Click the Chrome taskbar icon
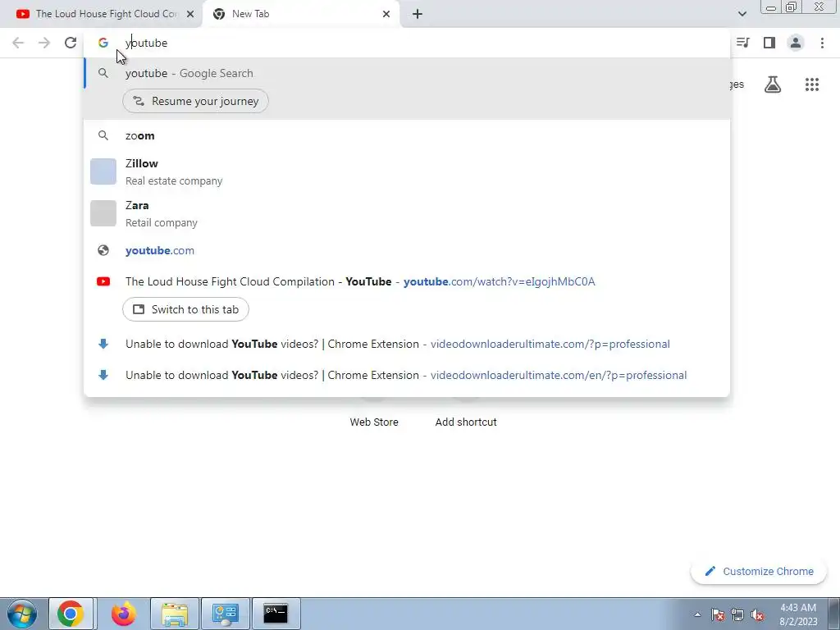This screenshot has width=840, height=630. tap(71, 614)
